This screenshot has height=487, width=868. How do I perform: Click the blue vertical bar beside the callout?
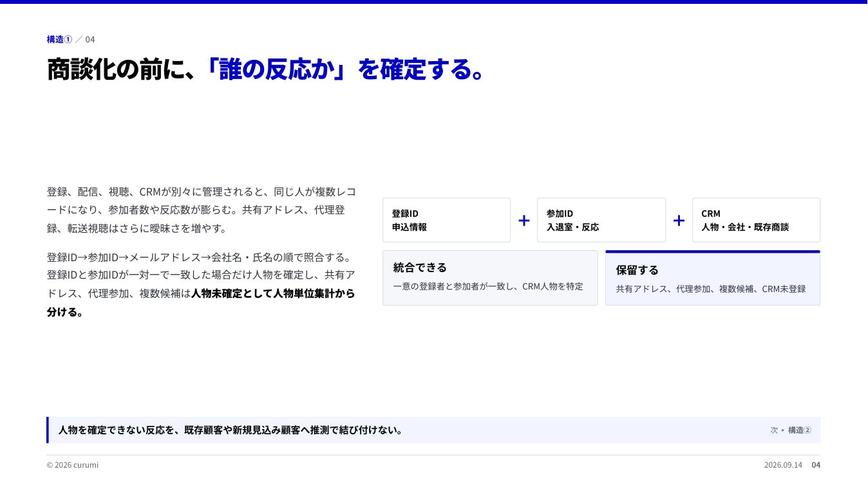[x=48, y=430]
